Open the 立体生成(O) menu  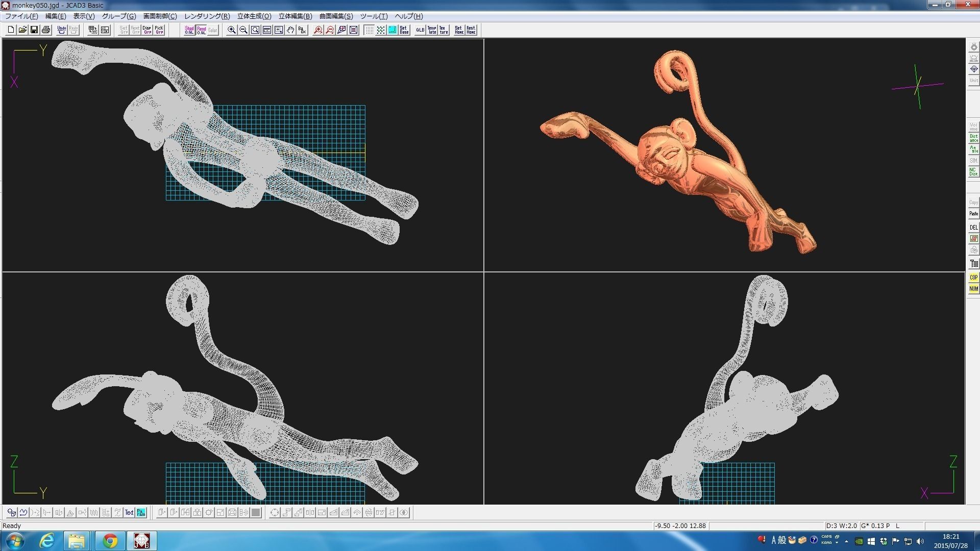coord(254,16)
